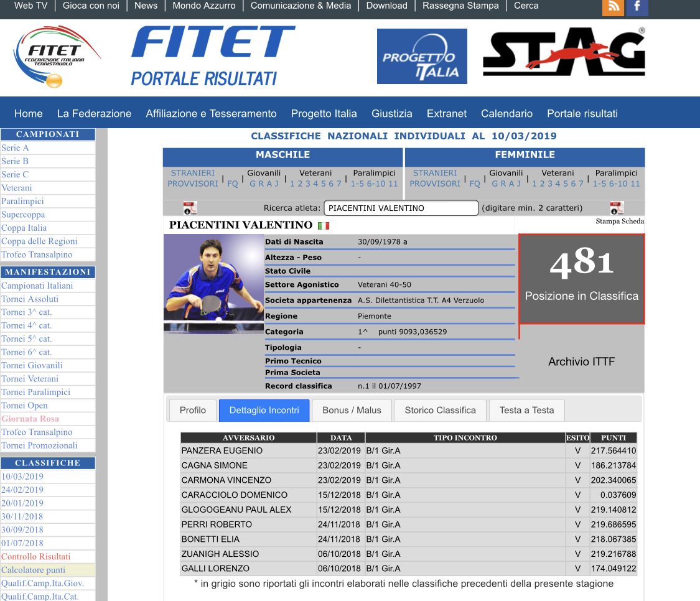Click the left PDF export icon

190,208
